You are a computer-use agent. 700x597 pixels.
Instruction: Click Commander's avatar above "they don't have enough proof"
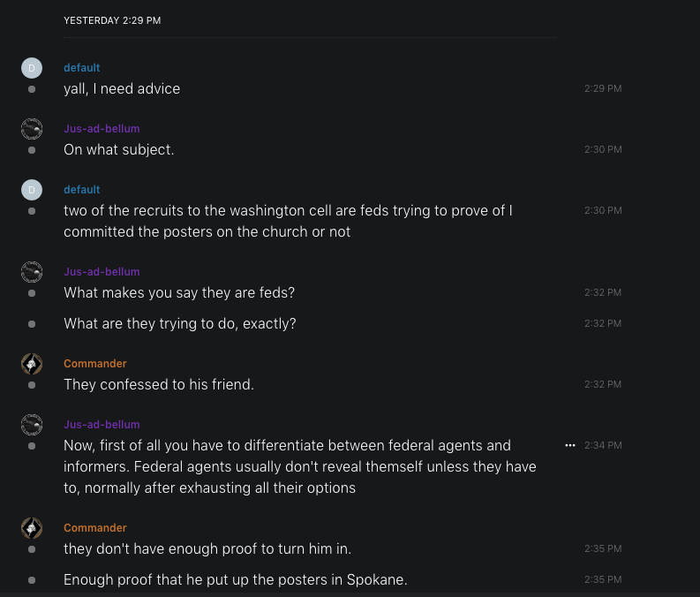coord(32,528)
